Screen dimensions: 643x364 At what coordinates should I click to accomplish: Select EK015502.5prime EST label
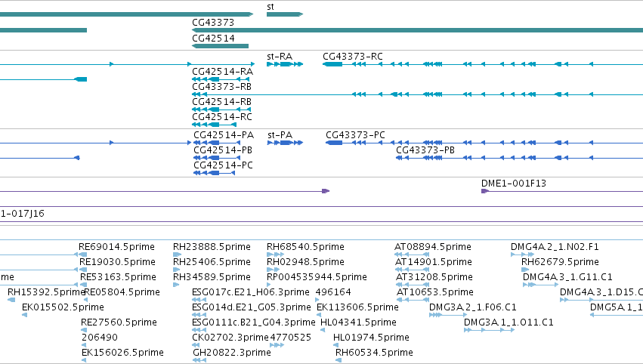pyautogui.click(x=63, y=307)
